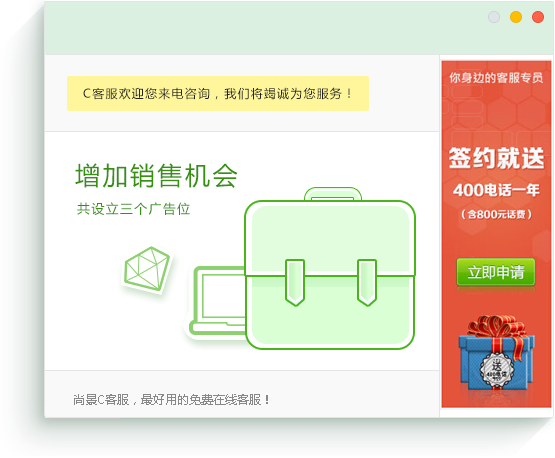Viewport: 555px width, 458px height.
Task: Click the 你身边的客服专员 banner title
Action: point(496,78)
